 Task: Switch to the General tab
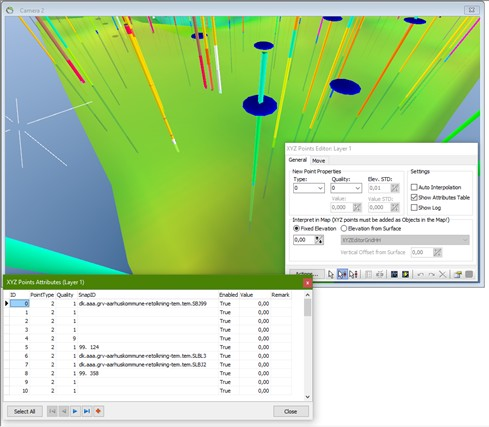coord(298,160)
